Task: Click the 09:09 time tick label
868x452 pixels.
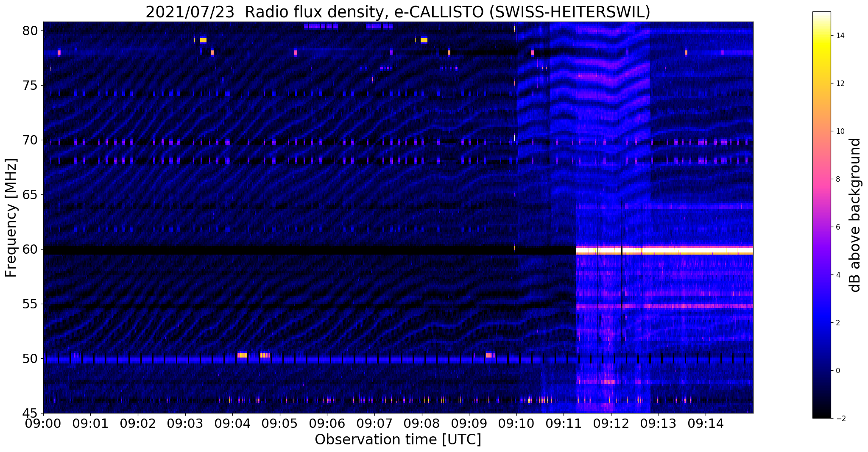Action: [469, 423]
